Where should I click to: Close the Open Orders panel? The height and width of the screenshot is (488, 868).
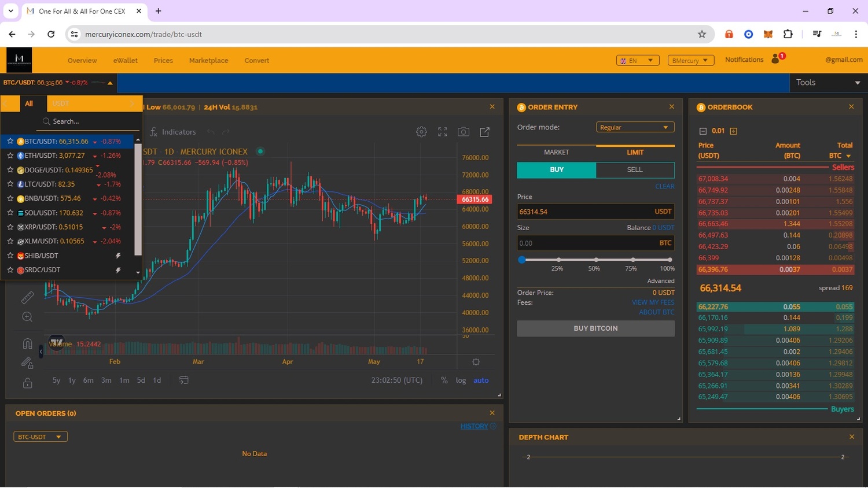click(x=492, y=413)
